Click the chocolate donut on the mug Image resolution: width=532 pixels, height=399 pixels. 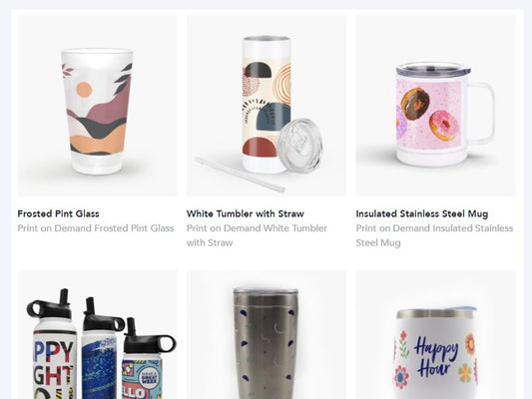415,104
